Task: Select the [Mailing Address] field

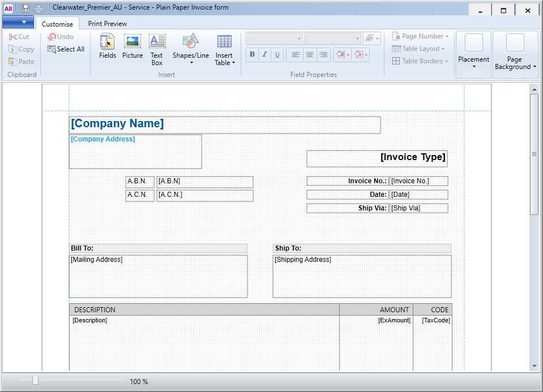Action: 159,277
